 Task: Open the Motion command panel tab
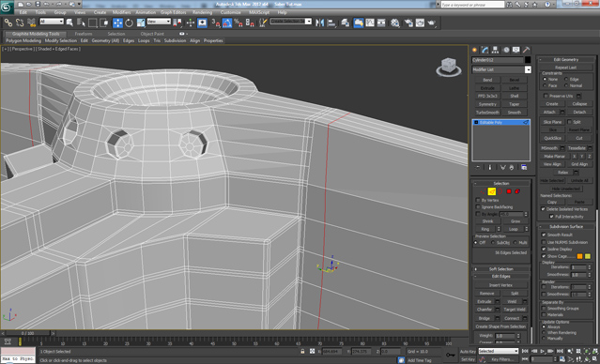point(506,50)
